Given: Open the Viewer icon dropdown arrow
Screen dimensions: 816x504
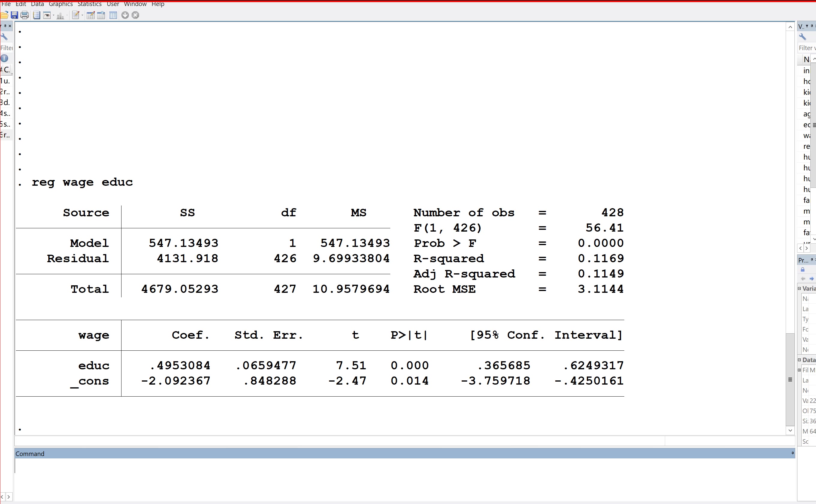Looking at the screenshot, I should coord(53,15).
